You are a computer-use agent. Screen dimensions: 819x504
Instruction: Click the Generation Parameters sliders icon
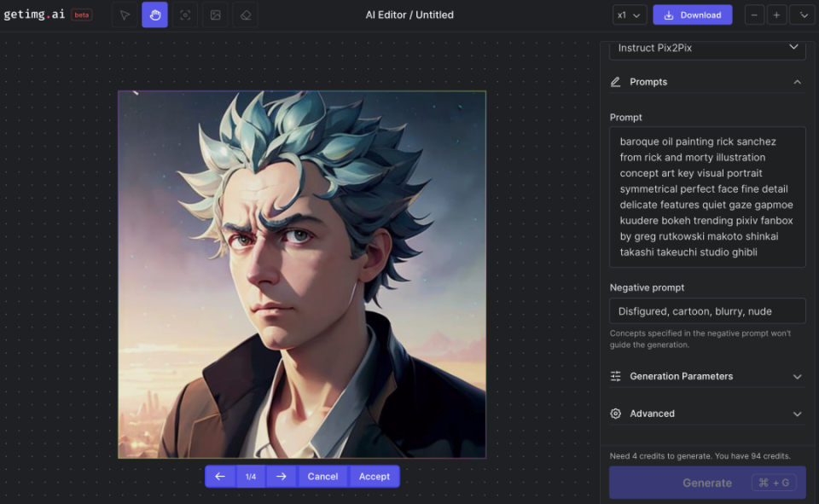point(616,376)
